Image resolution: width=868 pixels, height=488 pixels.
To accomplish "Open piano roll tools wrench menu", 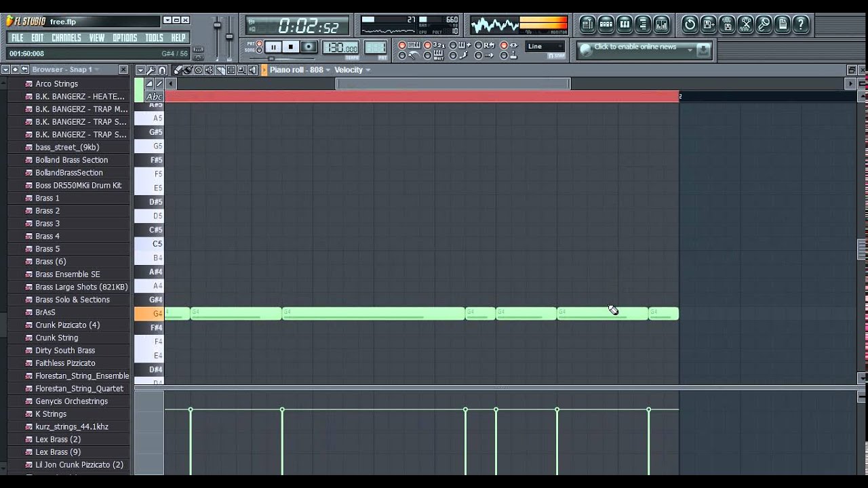I will (x=151, y=70).
